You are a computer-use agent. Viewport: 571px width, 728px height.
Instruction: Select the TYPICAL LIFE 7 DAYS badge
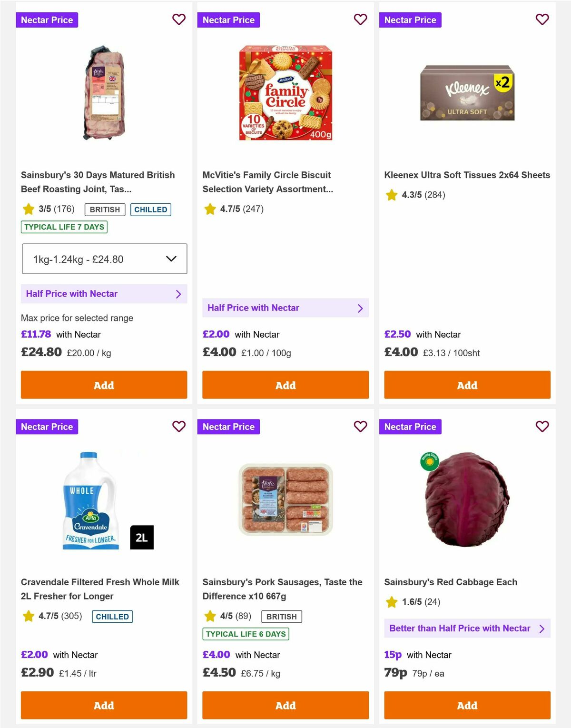coord(64,227)
